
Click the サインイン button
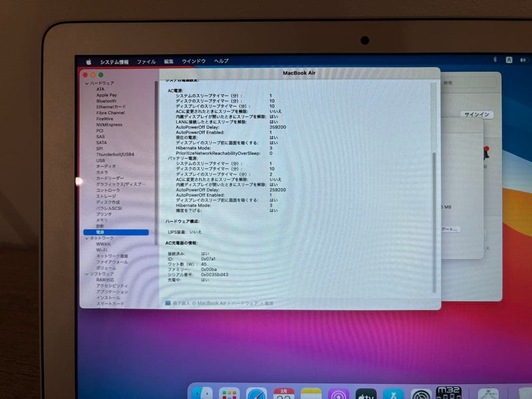[475, 114]
